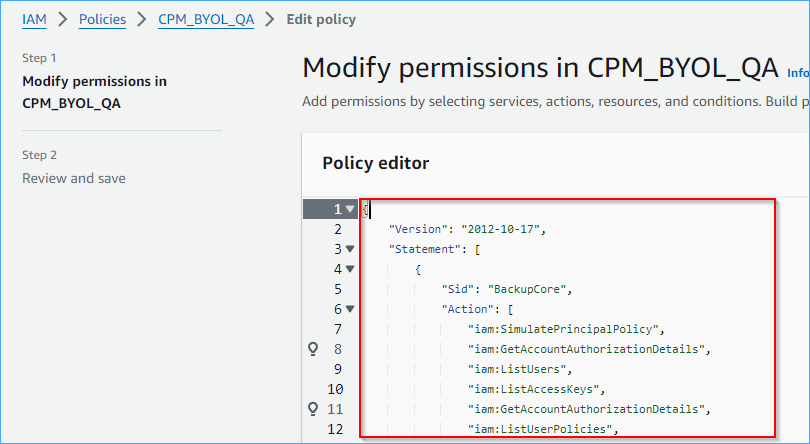Image resolution: width=810 pixels, height=444 pixels.
Task: Click the lightbulb hint on line 8
Action: pyautogui.click(x=313, y=349)
